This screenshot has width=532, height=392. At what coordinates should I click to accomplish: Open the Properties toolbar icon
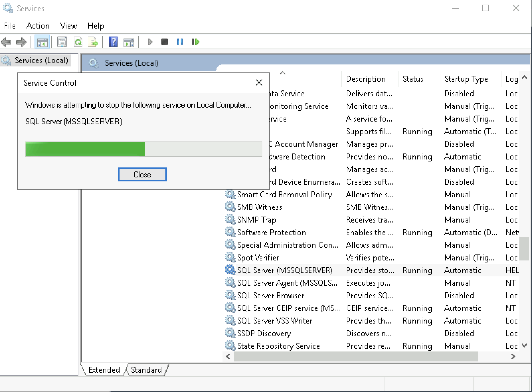click(x=62, y=42)
